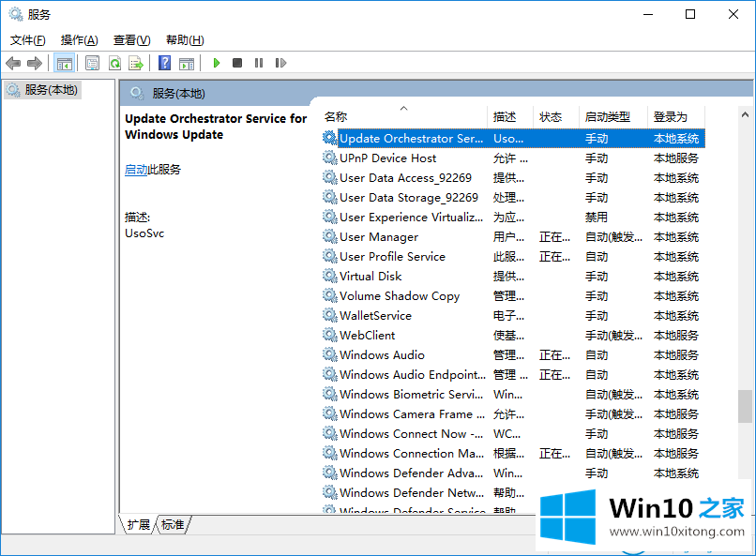Click the Refresh toolbar icon
The height and width of the screenshot is (556, 756).
tap(114, 63)
